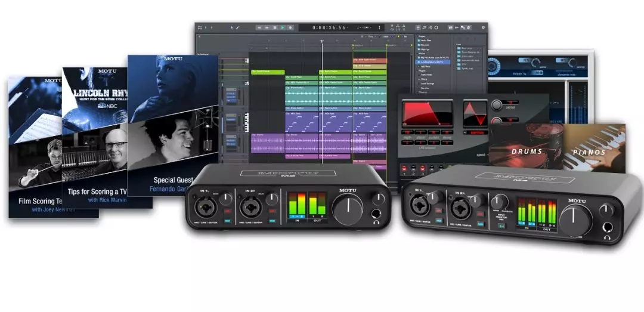Select the highlighted loop folder in browser

click(432, 61)
